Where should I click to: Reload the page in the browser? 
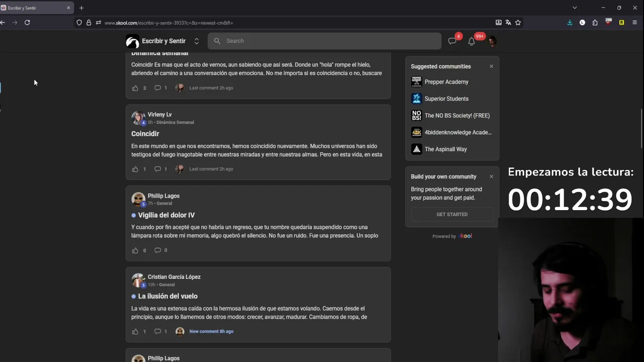(27, 23)
